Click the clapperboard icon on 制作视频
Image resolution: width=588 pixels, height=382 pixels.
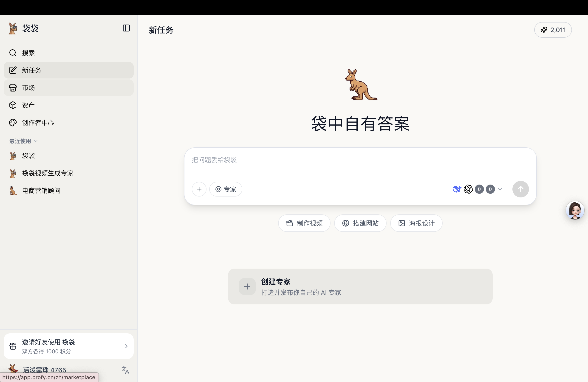[x=290, y=223]
